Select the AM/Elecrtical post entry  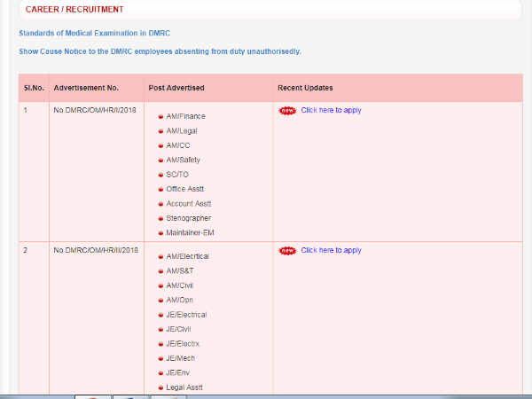tap(188, 256)
